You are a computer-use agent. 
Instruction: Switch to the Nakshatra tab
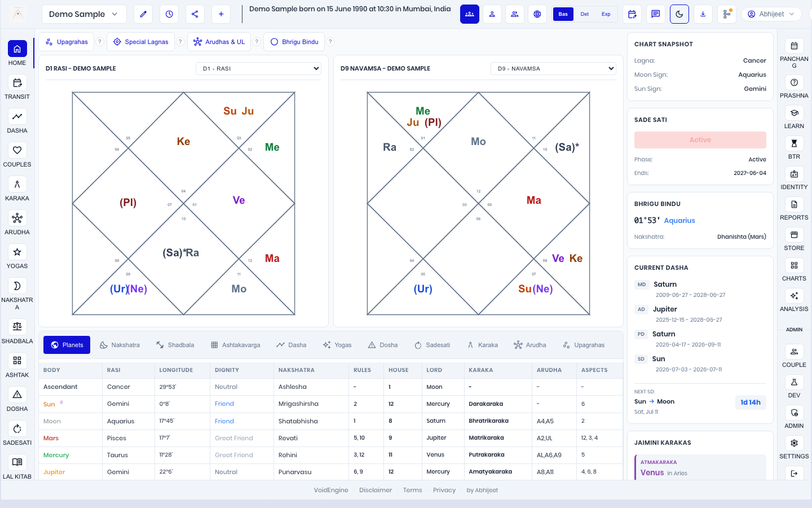click(x=120, y=345)
